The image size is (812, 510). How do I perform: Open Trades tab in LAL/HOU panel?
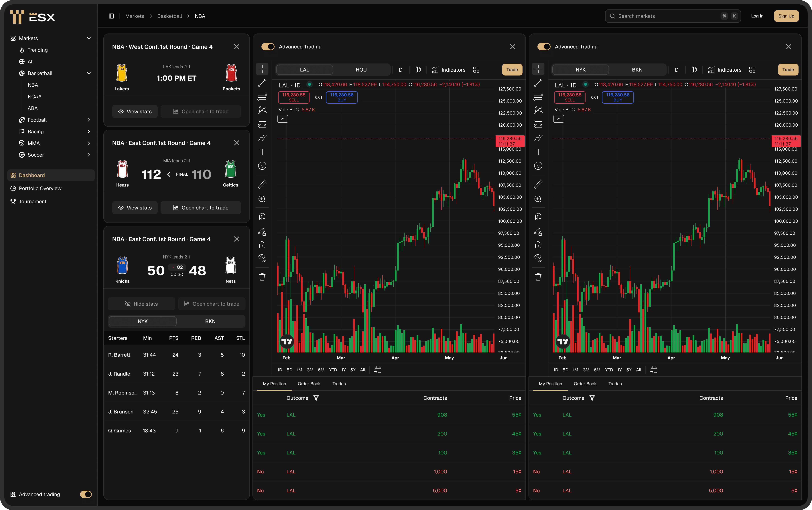point(339,384)
